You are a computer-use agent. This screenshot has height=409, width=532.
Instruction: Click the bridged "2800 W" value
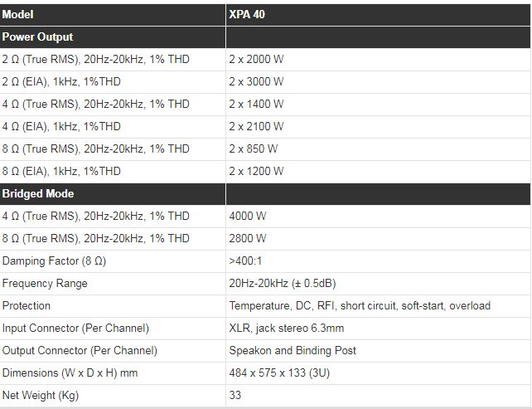[248, 239]
